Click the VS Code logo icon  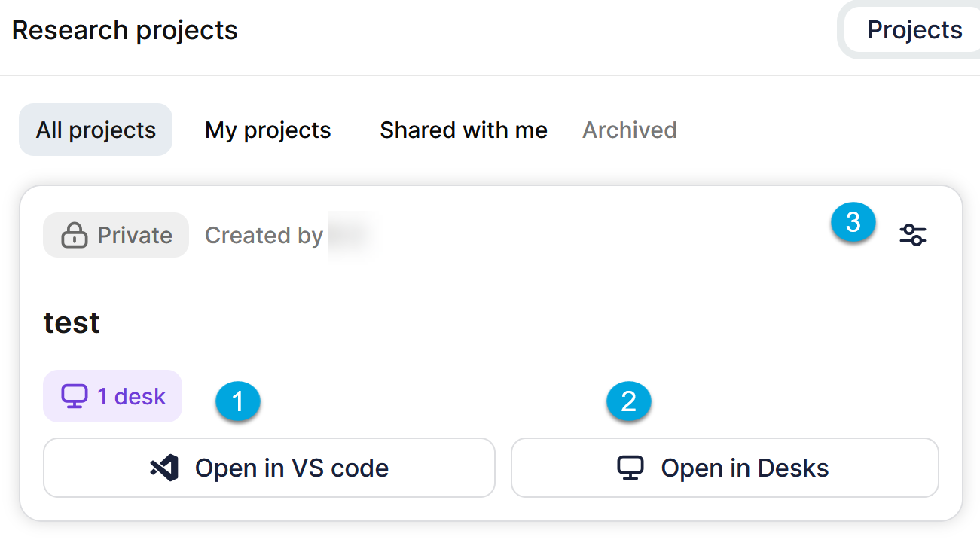pos(164,468)
